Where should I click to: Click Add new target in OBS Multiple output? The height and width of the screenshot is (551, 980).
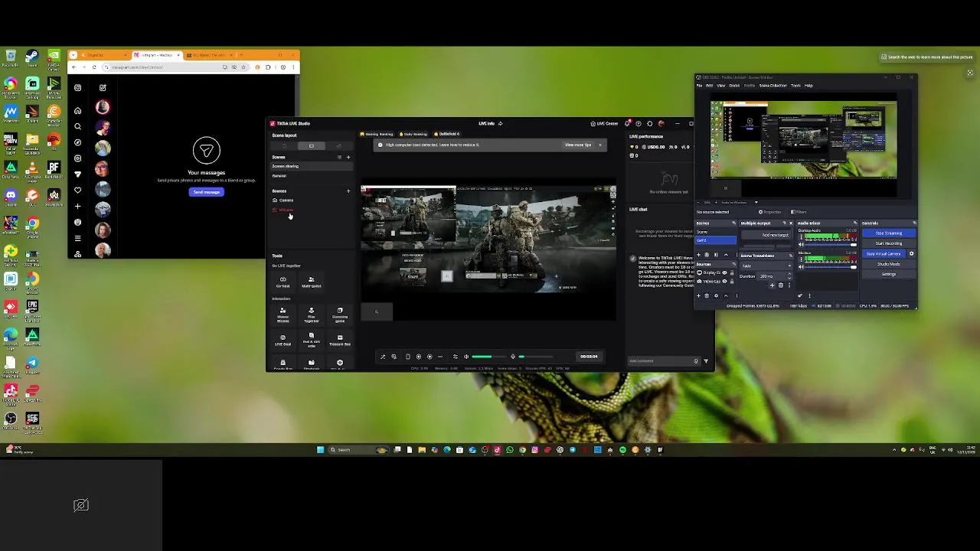pyautogui.click(x=766, y=235)
